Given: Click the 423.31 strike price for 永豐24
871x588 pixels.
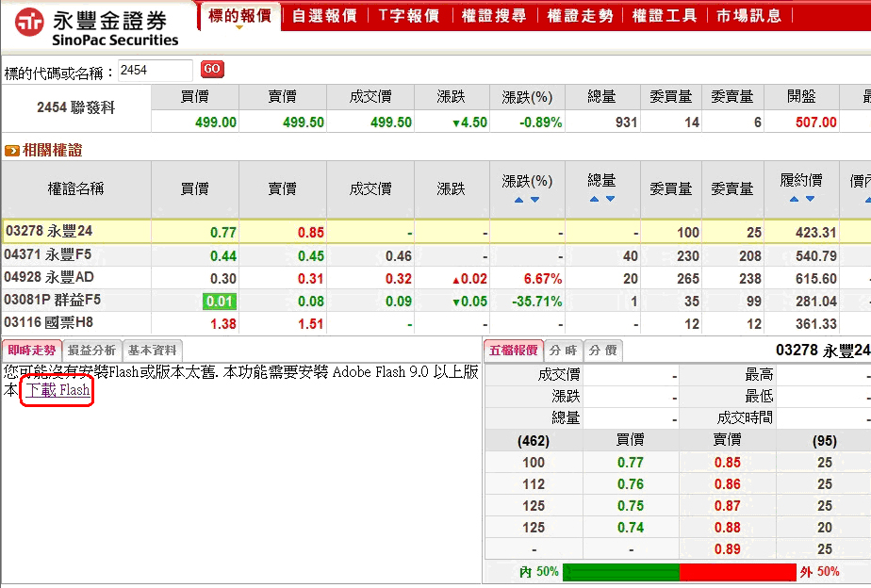Looking at the screenshot, I should coord(815,232).
